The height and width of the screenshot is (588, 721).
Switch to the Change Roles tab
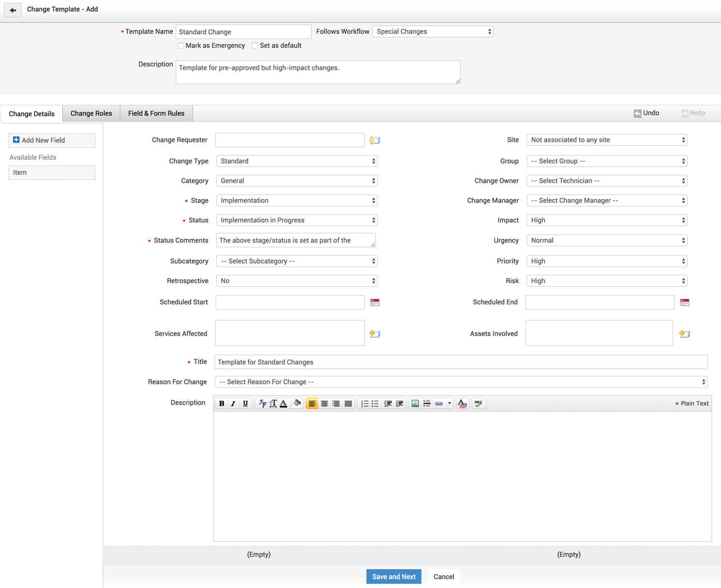click(x=91, y=114)
